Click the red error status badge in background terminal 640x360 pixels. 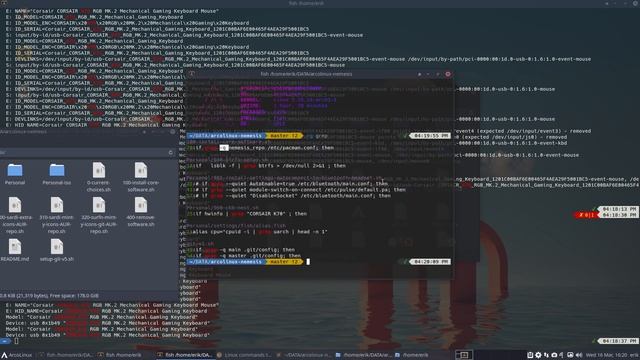(x=586, y=215)
